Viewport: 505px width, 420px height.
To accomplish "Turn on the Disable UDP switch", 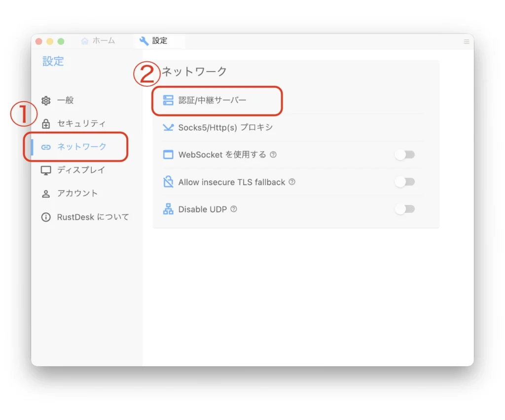I will [405, 209].
